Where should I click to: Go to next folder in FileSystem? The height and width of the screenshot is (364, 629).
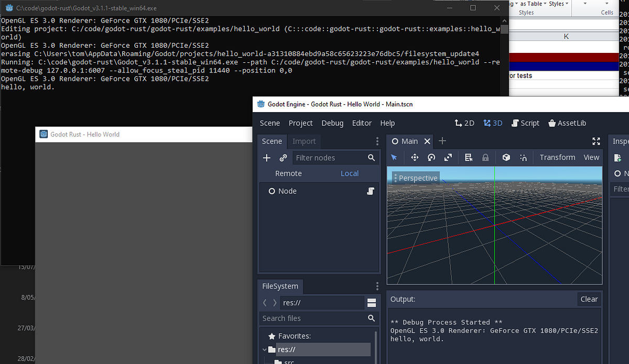click(275, 303)
